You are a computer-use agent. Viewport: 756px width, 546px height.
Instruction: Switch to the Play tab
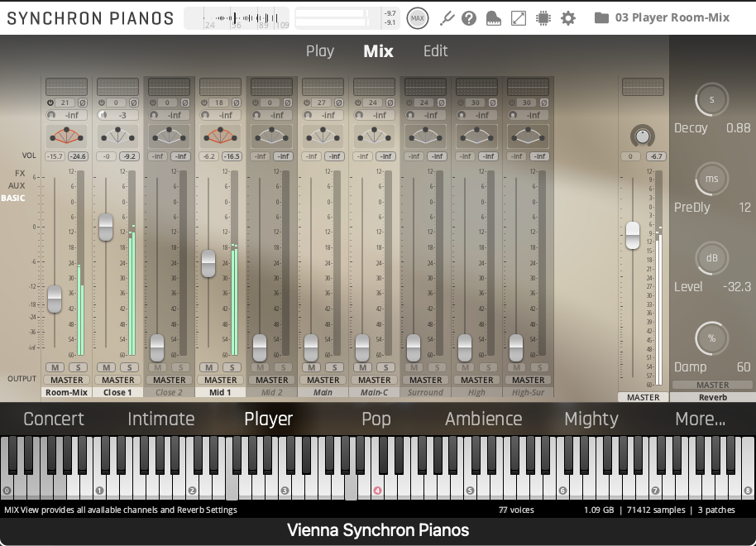click(x=320, y=51)
